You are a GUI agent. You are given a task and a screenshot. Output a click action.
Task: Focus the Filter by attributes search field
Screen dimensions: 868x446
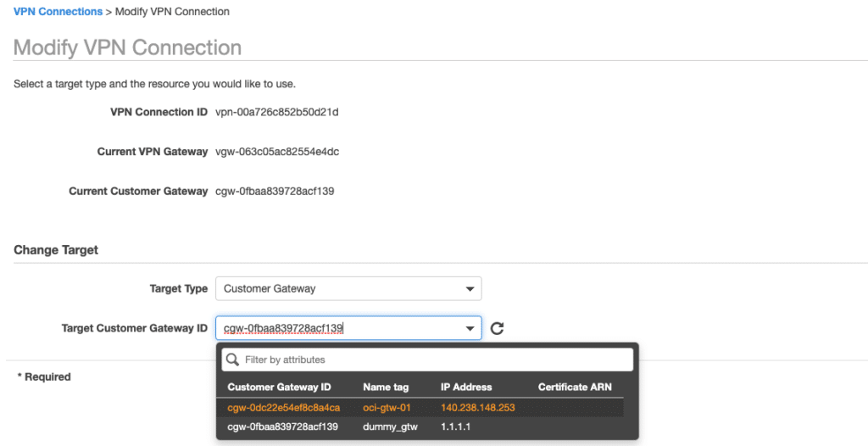point(432,360)
